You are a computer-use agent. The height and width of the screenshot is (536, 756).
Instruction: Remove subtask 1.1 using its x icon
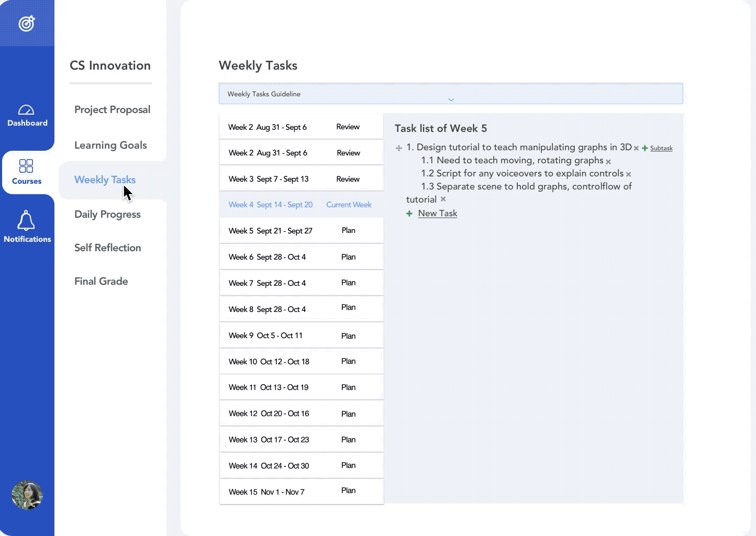(608, 162)
